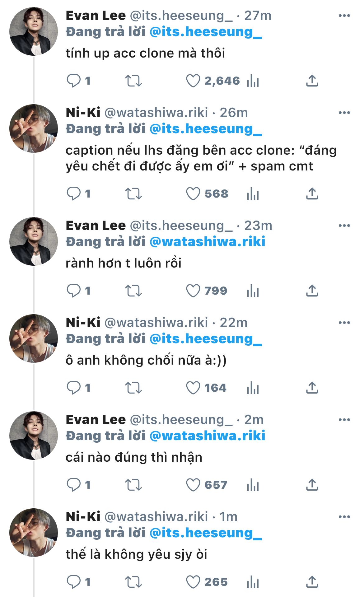Screen dimensions: 364x597
Task: Retweet "thế là không yêu sjy òi" tweet
Action: coord(133,582)
